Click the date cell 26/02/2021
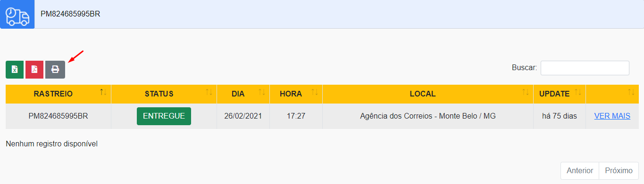 (243, 116)
